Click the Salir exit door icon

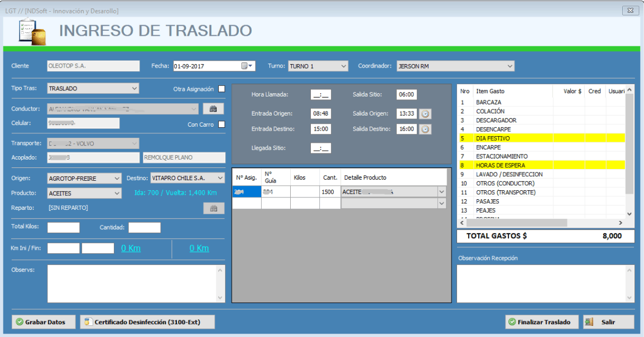click(x=589, y=322)
